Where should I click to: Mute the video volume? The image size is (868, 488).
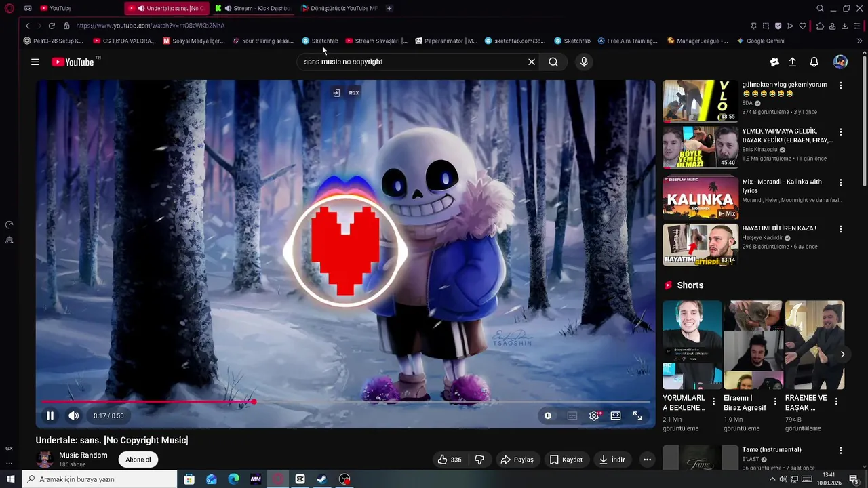[73, 415]
